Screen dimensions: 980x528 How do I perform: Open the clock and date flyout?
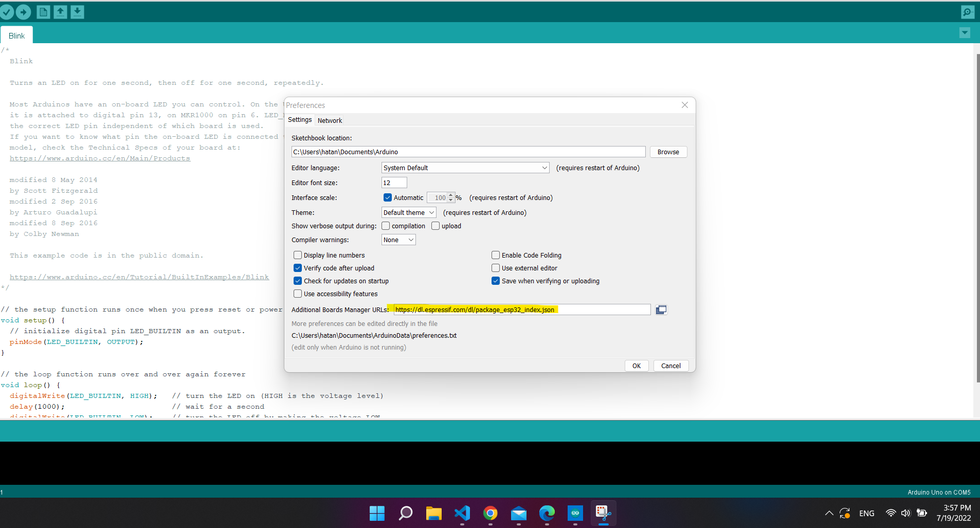pos(954,513)
